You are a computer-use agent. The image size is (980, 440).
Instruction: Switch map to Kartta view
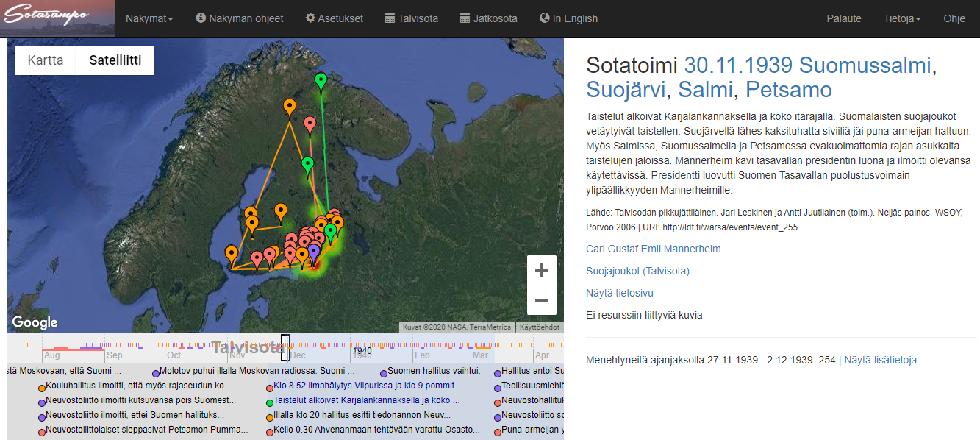pos(46,60)
